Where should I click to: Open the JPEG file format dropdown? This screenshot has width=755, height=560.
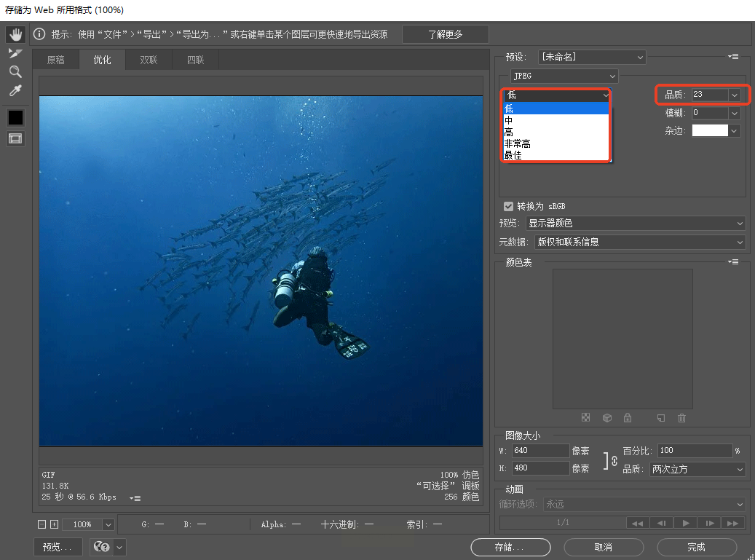(x=563, y=76)
